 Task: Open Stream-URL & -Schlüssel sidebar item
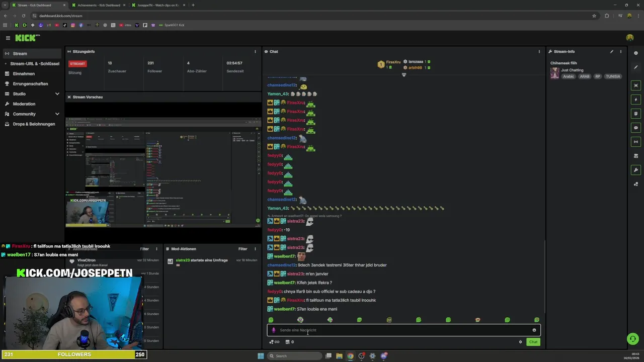(x=32, y=64)
